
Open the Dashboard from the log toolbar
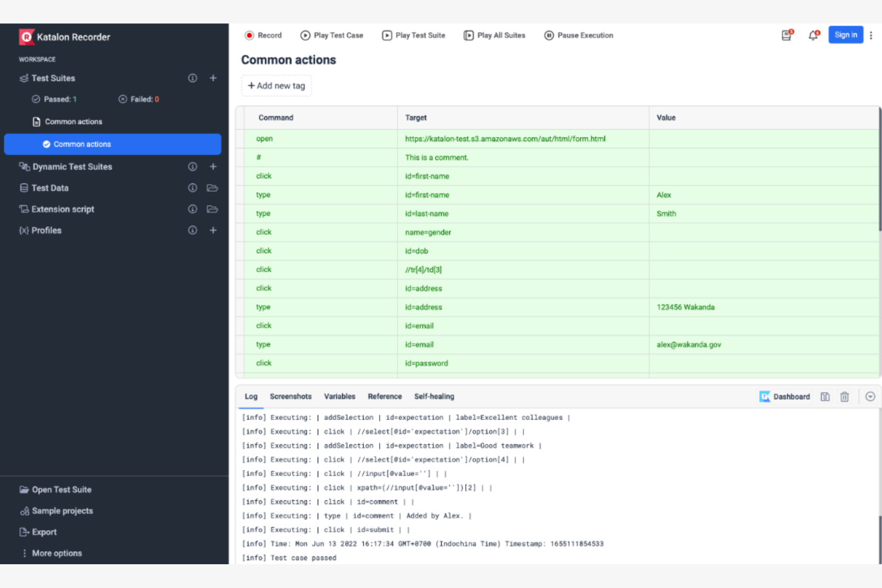pos(785,396)
